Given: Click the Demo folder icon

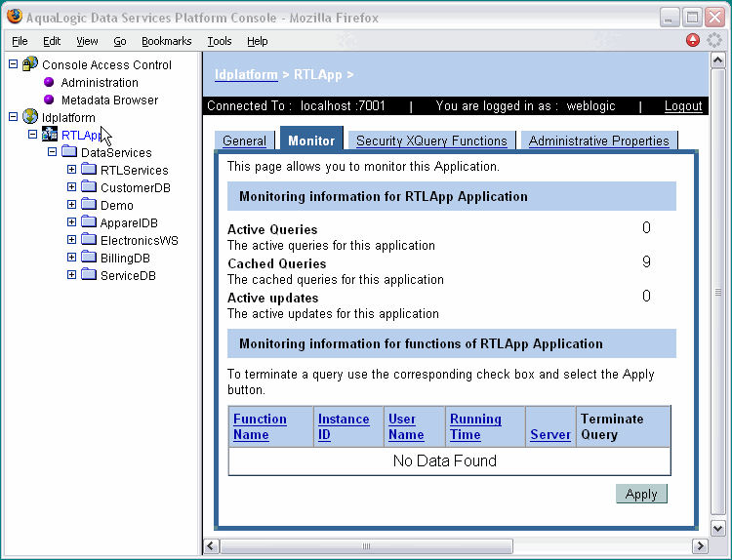Looking at the screenshot, I should coord(89,204).
